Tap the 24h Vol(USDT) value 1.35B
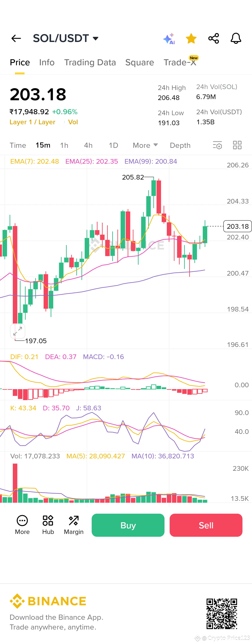Image resolution: width=252 pixels, height=644 pixels. click(206, 122)
